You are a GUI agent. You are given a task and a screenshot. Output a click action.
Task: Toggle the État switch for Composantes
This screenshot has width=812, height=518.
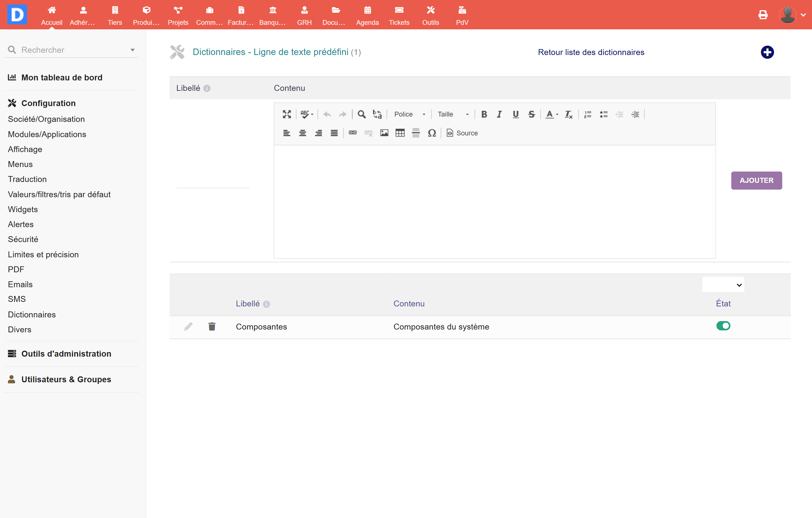click(x=723, y=326)
